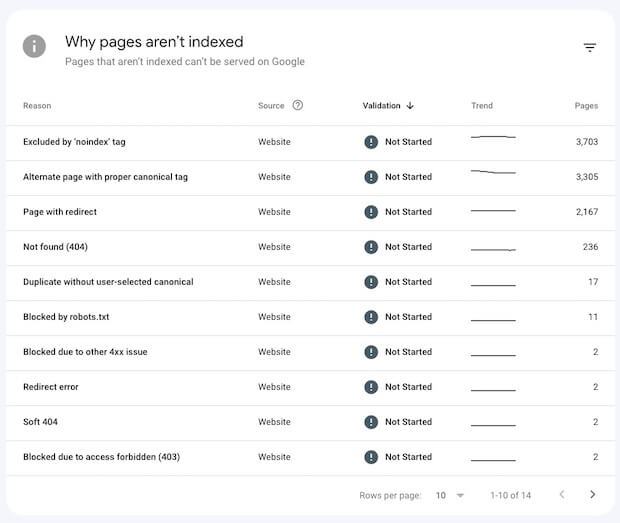Screen dimensions: 620x523
Task: Click the Redirect error reason
Action: (x=51, y=387)
